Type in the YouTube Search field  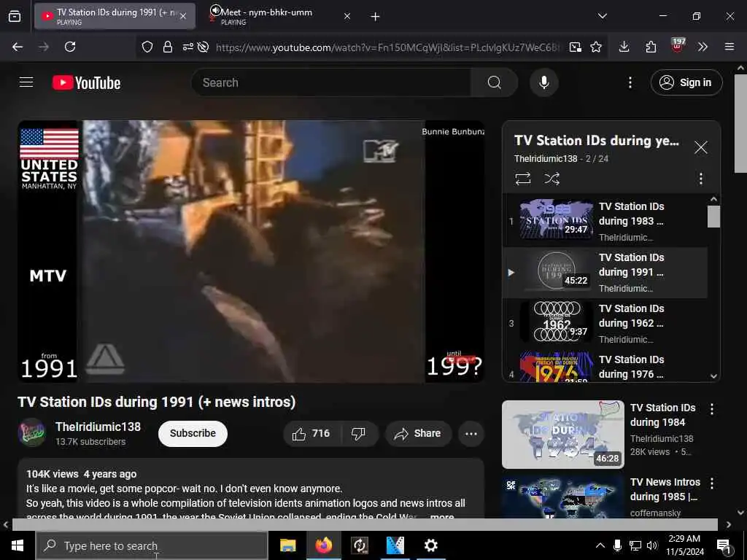click(331, 82)
